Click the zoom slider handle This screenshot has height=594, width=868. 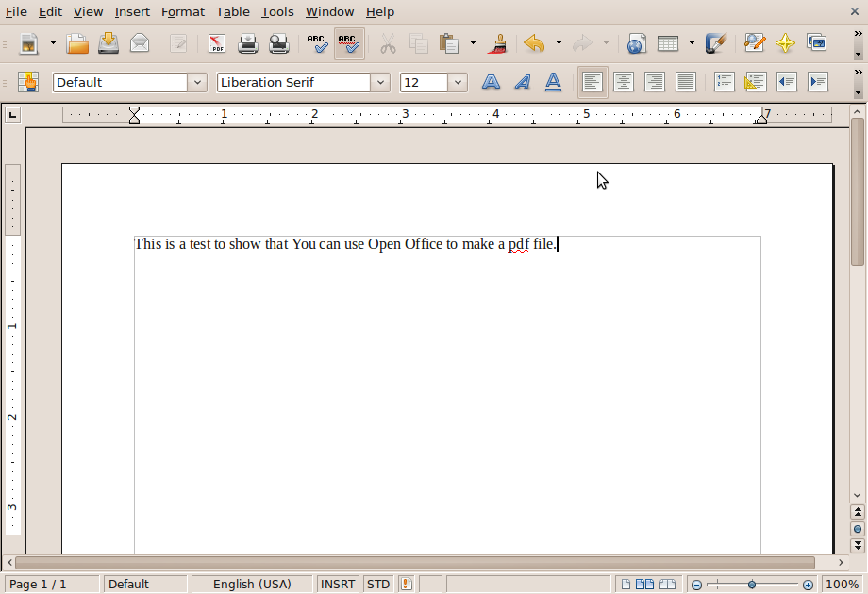click(x=752, y=584)
